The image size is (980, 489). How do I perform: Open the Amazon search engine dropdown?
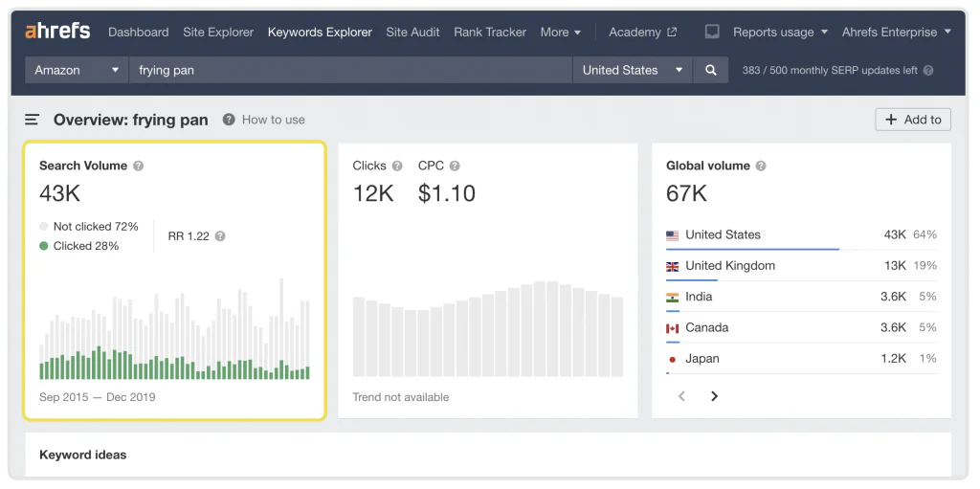pos(77,70)
